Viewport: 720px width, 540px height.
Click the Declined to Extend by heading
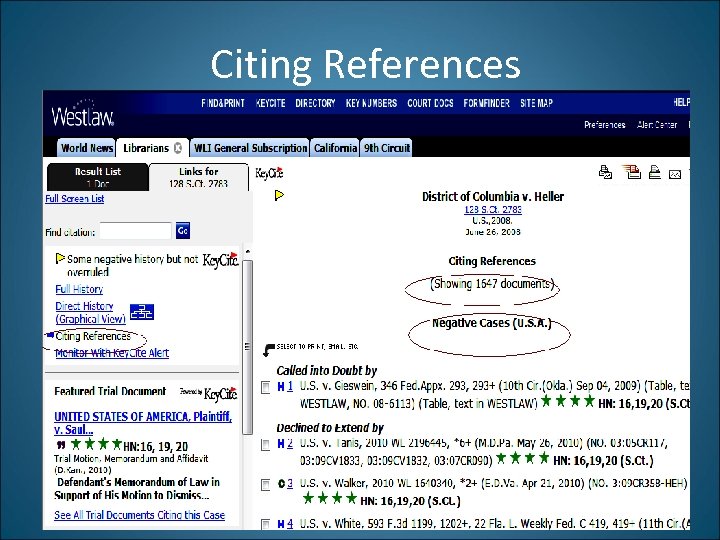(x=330, y=428)
